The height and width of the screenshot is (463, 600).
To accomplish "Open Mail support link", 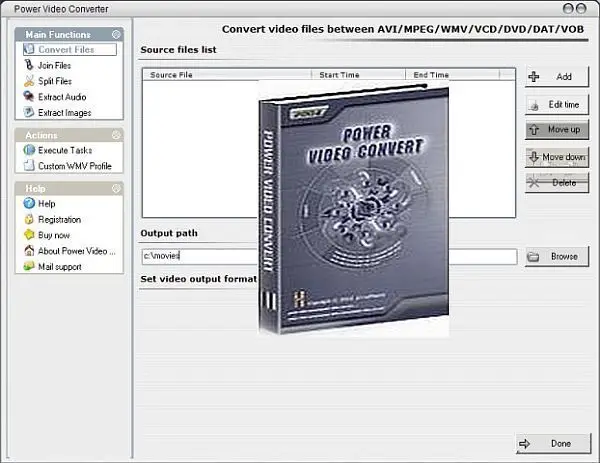I will click(60, 267).
